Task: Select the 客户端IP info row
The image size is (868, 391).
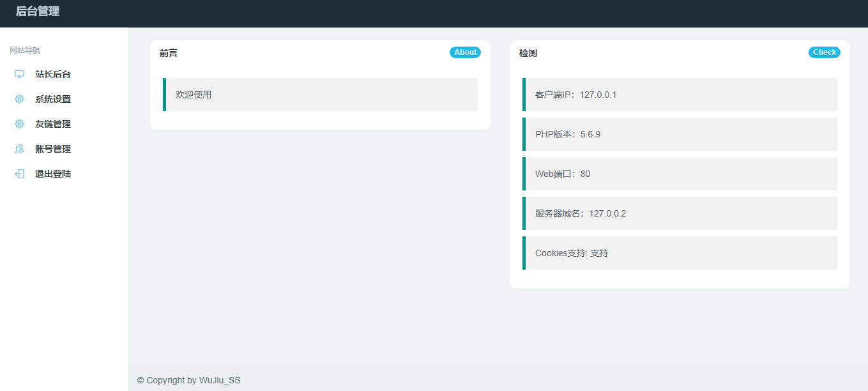Action: click(680, 94)
